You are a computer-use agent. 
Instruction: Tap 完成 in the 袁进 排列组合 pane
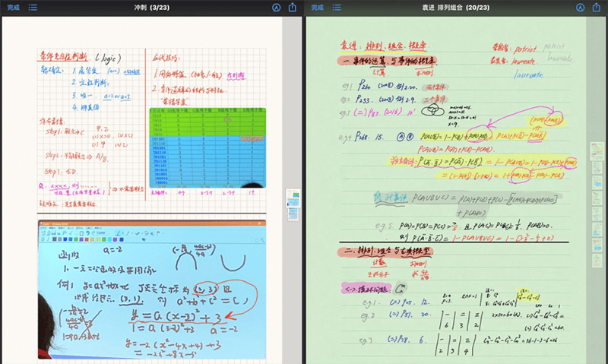point(317,8)
